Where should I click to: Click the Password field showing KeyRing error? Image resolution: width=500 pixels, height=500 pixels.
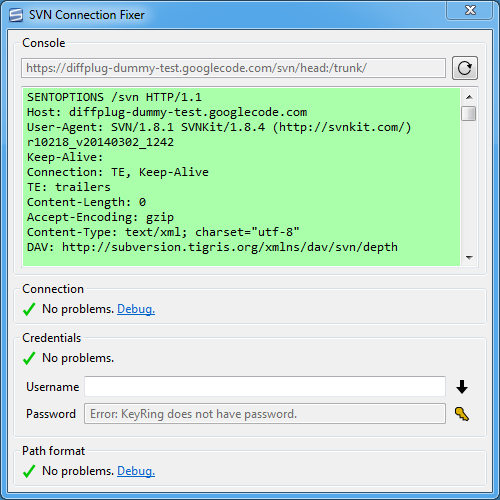click(x=265, y=414)
